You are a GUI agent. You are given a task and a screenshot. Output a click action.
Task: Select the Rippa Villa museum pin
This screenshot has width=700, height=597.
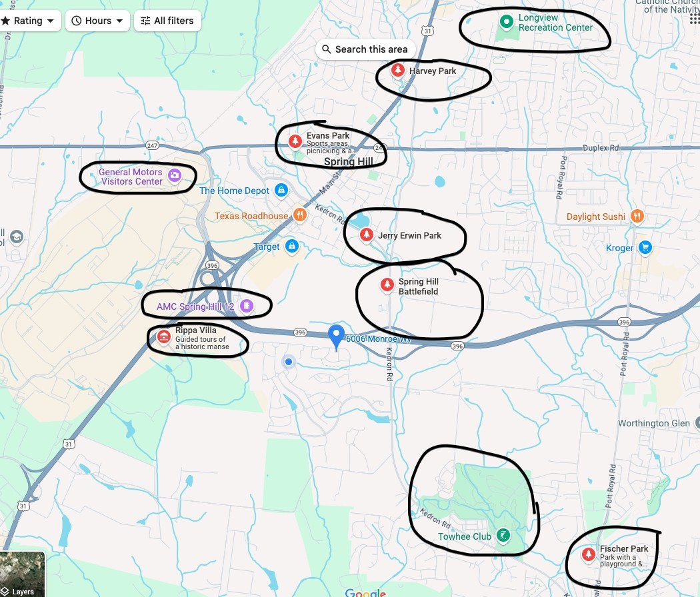164,337
